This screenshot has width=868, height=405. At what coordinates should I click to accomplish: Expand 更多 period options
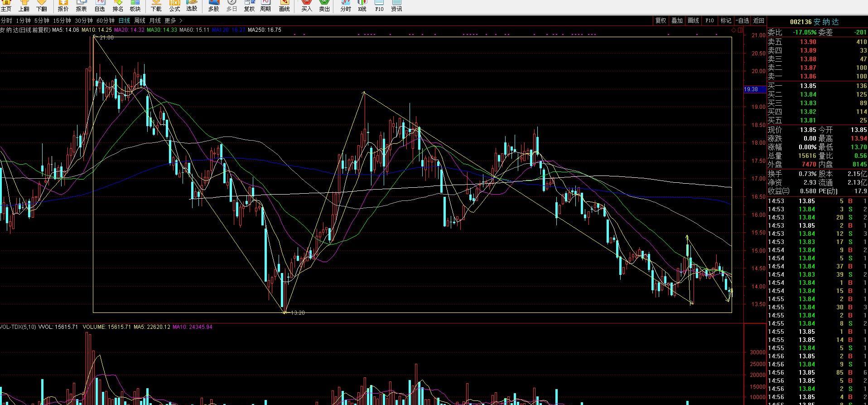(x=174, y=21)
